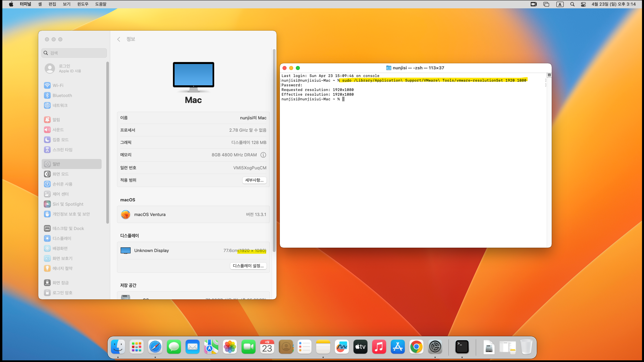The width and height of the screenshot is (644, 362).
Task: Open Control Center in menu bar
Action: [x=583, y=4]
